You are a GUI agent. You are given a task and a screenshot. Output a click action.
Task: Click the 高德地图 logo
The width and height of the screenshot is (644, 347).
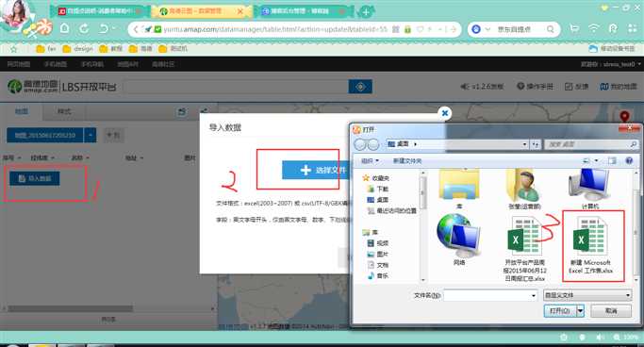33,86
